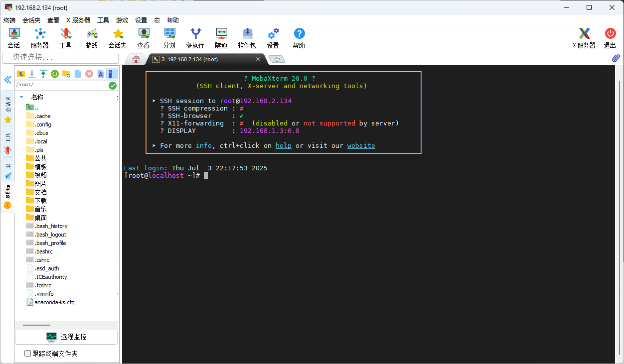Open the X 服务器 menu in the menu bar
The image size is (624, 364).
point(78,20)
